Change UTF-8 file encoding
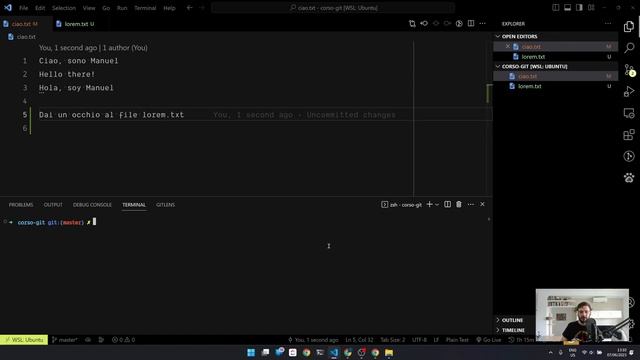 pos(419,340)
